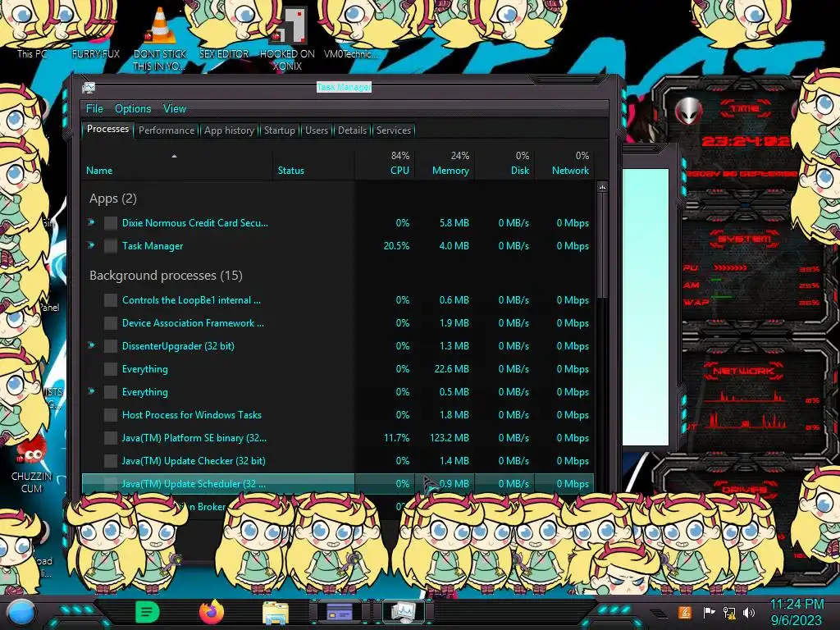Click the process list scroll-up arrow
840x630 pixels.
coord(602,188)
